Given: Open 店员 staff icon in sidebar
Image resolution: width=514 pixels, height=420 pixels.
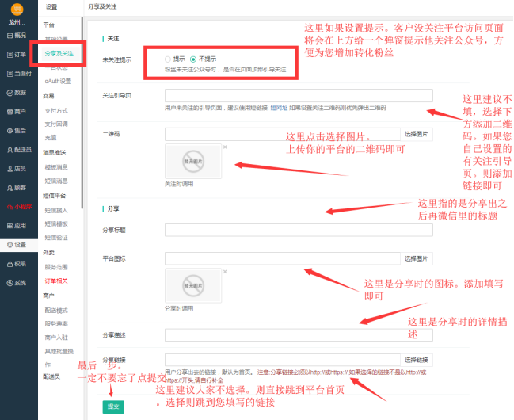Looking at the screenshot, I should [x=10, y=169].
